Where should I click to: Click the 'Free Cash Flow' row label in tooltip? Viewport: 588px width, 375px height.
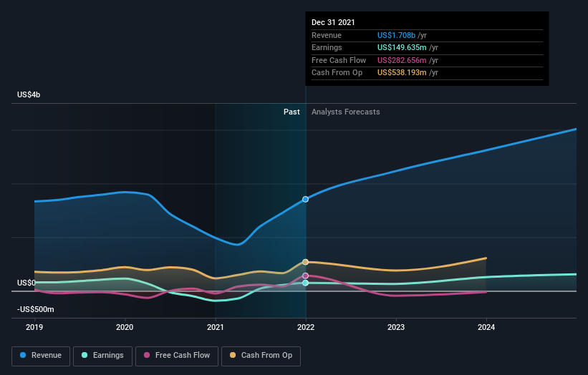339,60
